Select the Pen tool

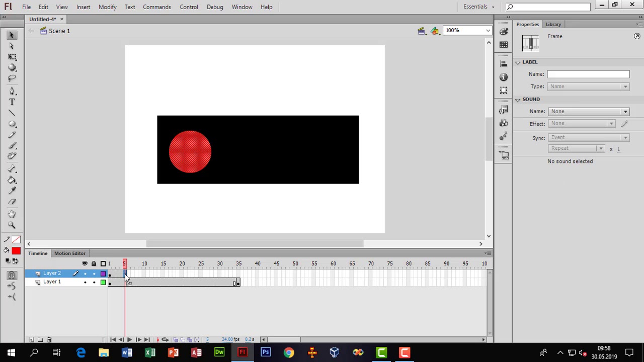click(x=12, y=91)
